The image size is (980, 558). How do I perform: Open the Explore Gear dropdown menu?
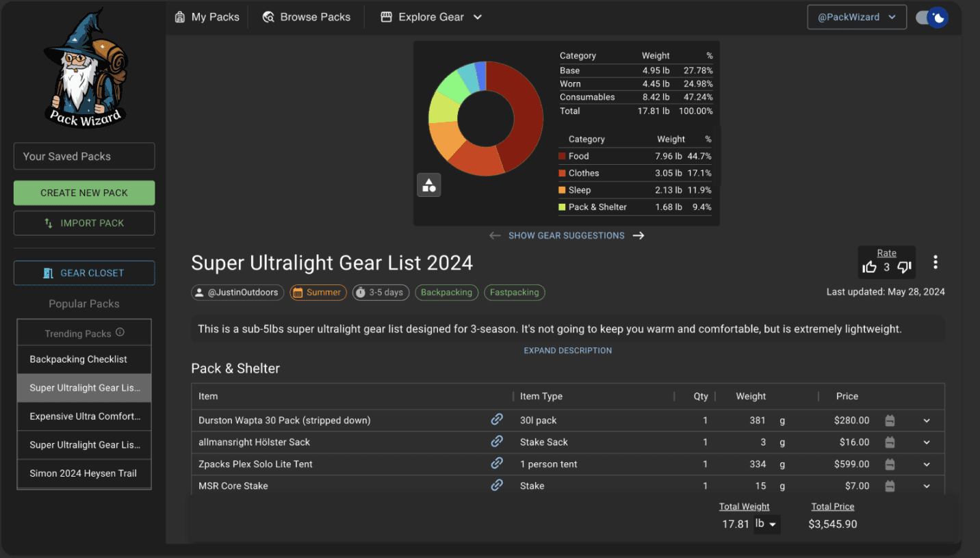[431, 17]
